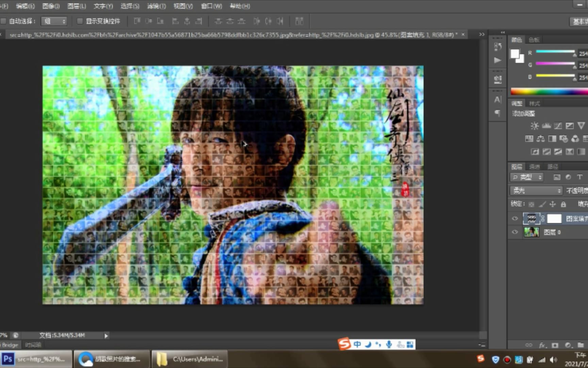Open the Actions panel play icon
The height and width of the screenshot is (368, 588).
click(497, 60)
